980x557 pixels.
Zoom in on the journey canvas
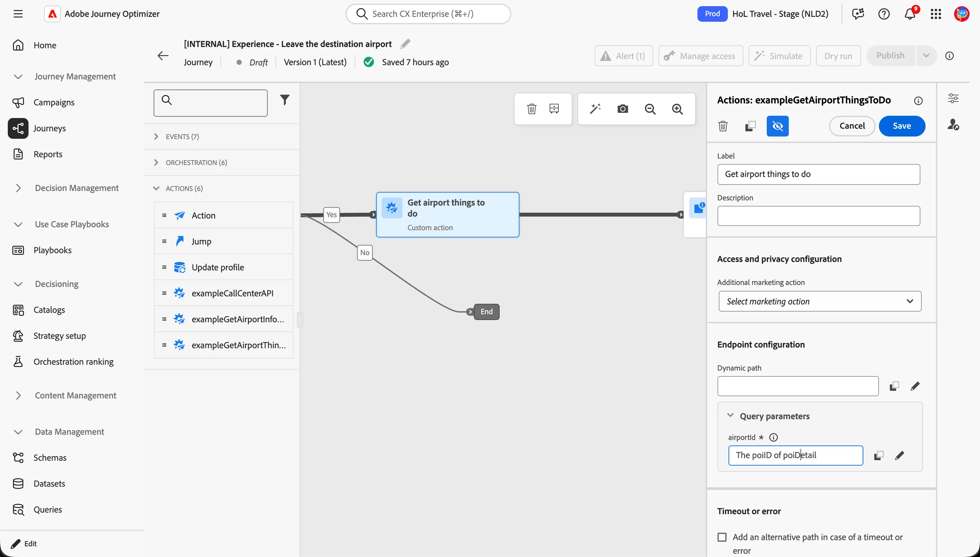coord(678,109)
